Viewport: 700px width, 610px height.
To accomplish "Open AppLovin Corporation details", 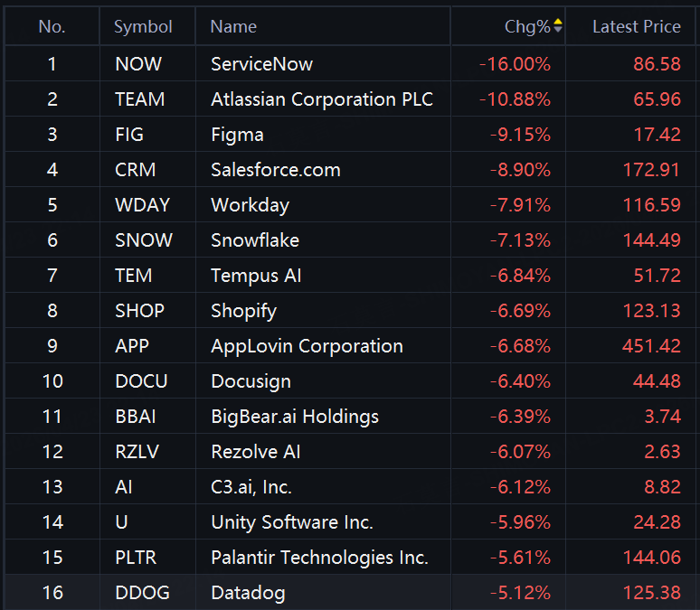I will point(307,346).
